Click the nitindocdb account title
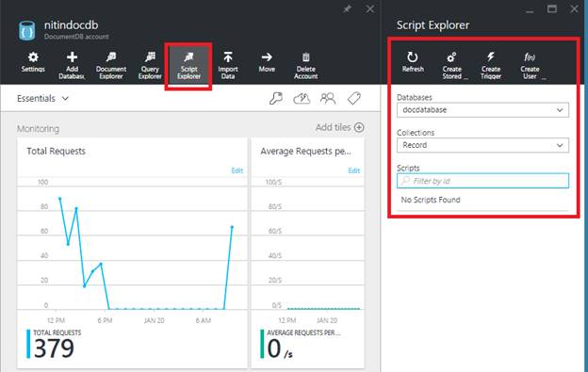This screenshot has width=588, height=372. tap(72, 25)
